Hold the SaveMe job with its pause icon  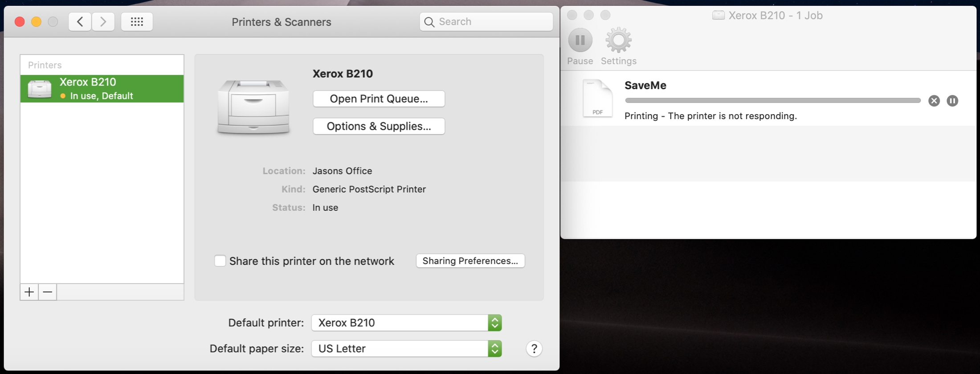point(952,101)
